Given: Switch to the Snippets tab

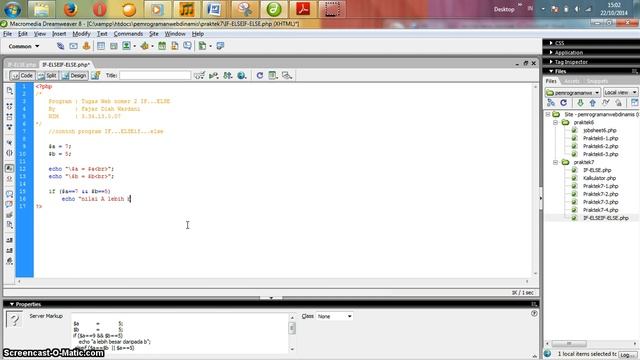Looking at the screenshot, I should 597,81.
